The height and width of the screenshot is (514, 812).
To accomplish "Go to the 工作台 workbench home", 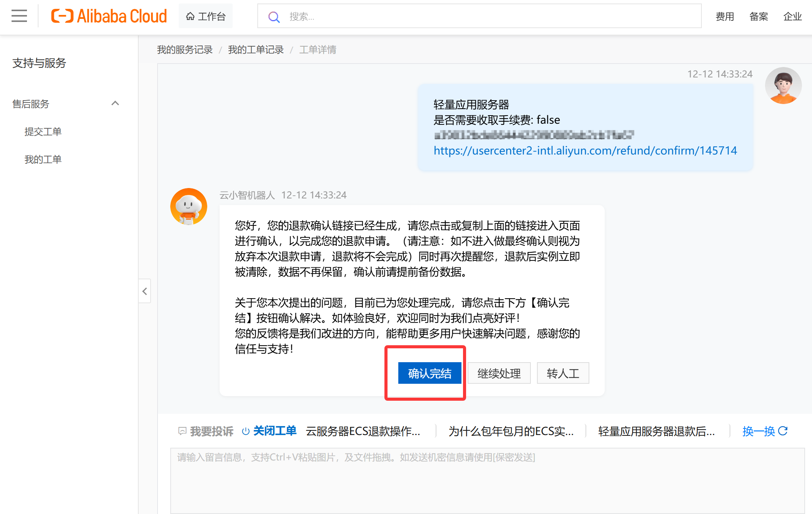I will [x=206, y=16].
